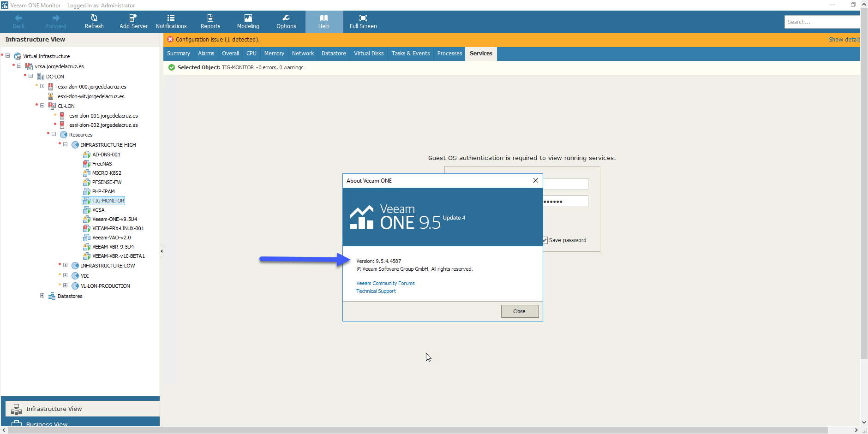Image resolution: width=868 pixels, height=434 pixels.
Task: Expand the INFRASTRUCTURE-LOW pool
Action: pyautogui.click(x=65, y=265)
